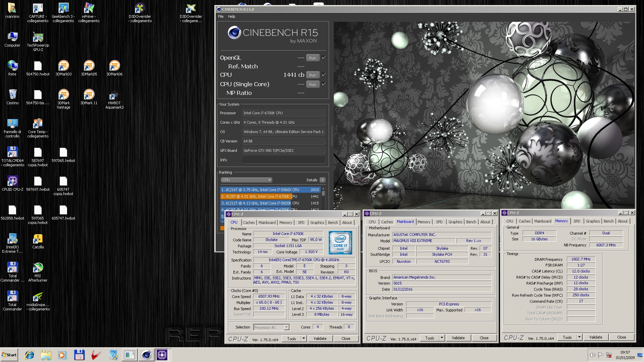
Task: Open Internet Explorer in the taskbar
Action: pos(30,355)
